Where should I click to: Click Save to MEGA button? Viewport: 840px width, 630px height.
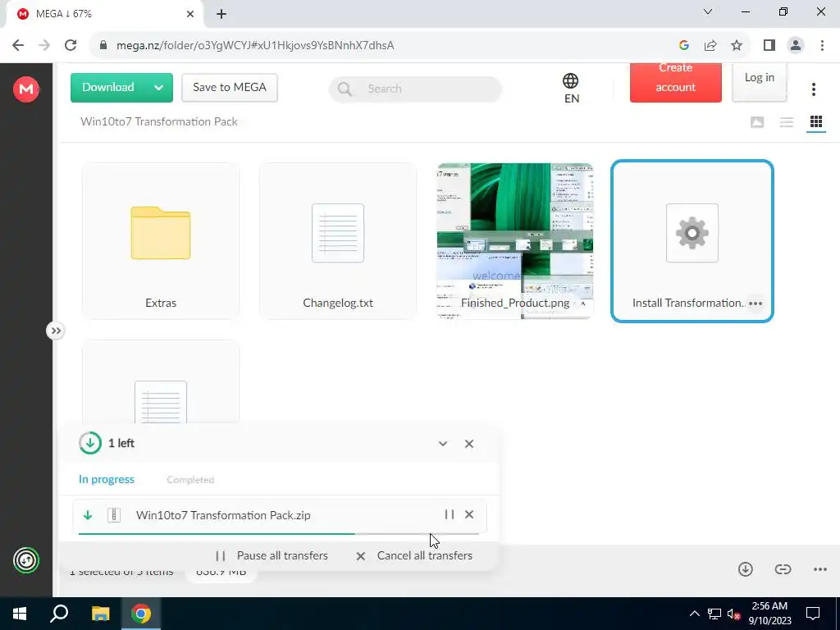pos(230,87)
